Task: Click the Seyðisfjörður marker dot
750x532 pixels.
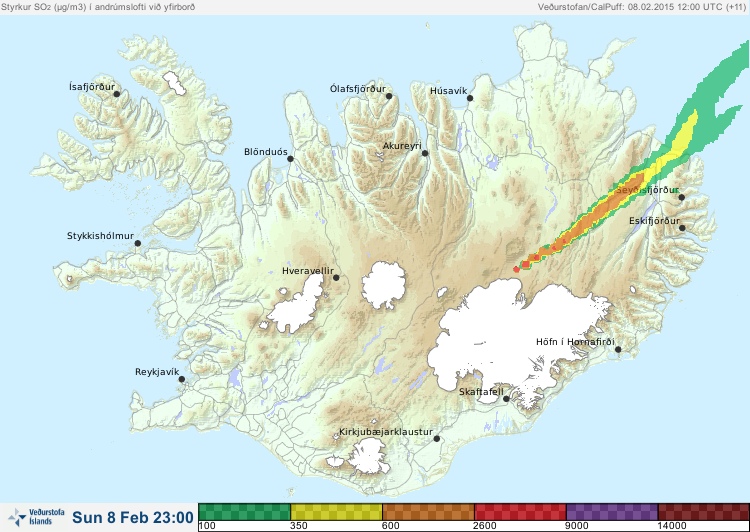Action: (x=682, y=197)
